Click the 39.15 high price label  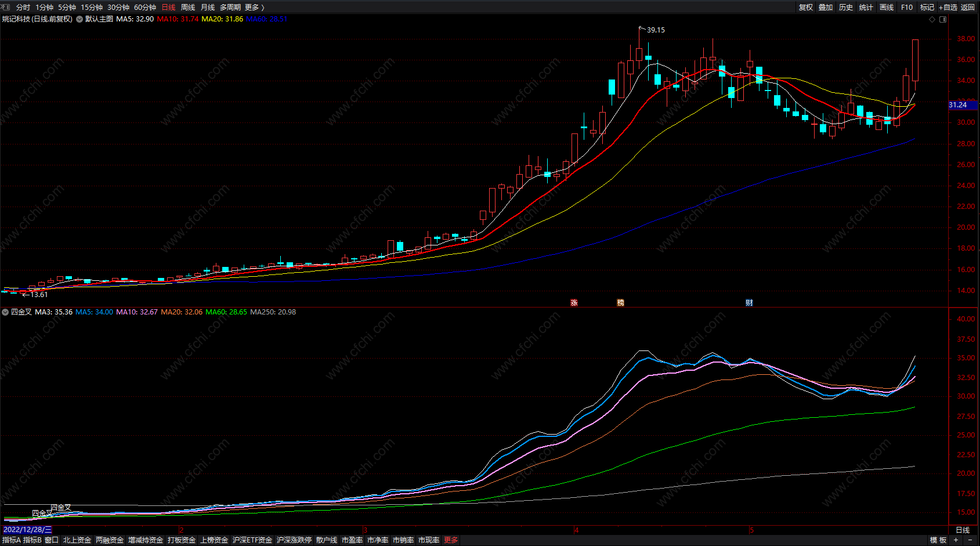(656, 30)
